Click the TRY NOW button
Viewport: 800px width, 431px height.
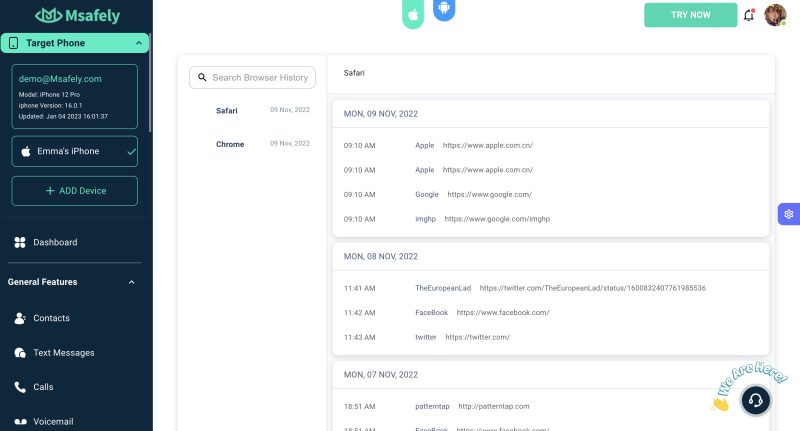pyautogui.click(x=690, y=15)
